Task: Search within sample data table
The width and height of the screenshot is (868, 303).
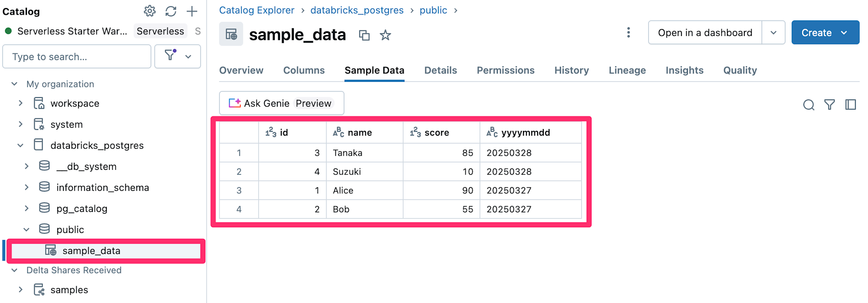Action: pos(809,104)
